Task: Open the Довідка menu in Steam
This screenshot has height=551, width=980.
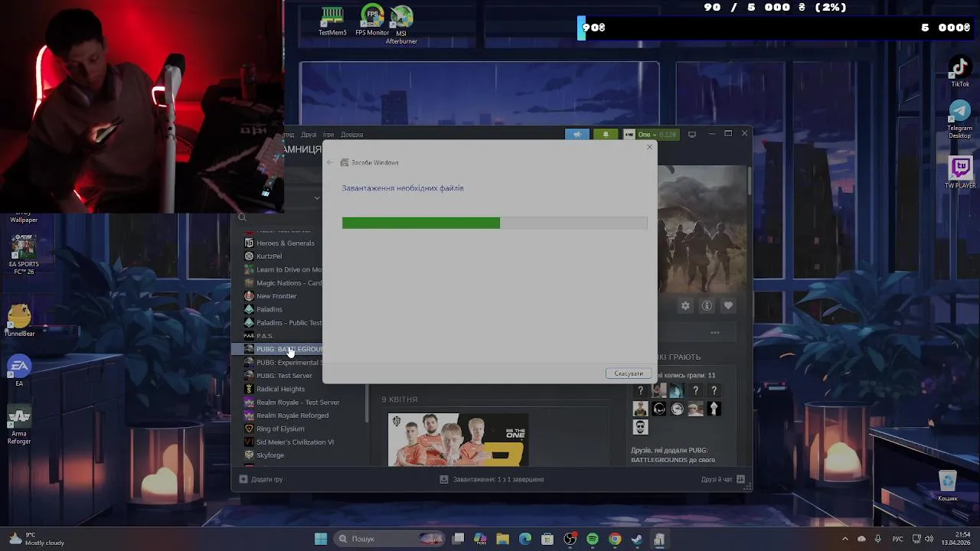Action: click(x=352, y=135)
